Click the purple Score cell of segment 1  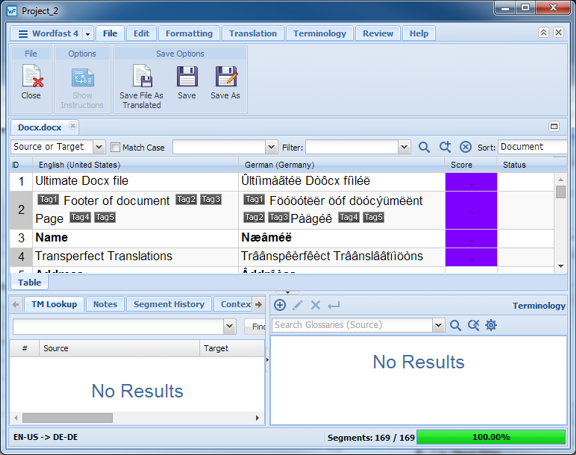[471, 182]
